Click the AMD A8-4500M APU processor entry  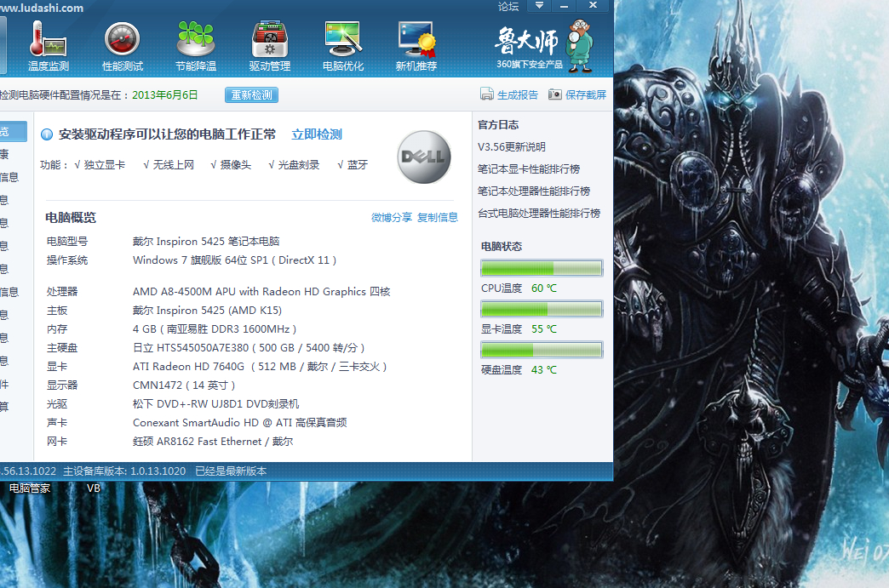click(261, 291)
